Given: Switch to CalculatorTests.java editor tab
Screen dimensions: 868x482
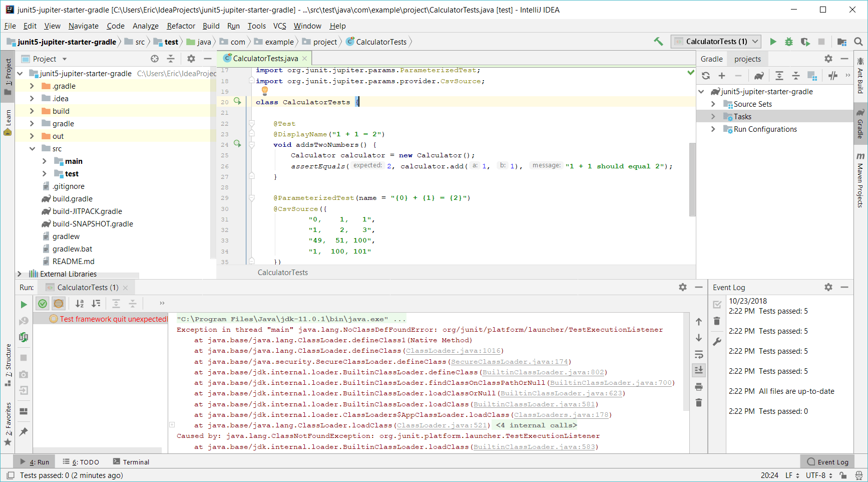Looking at the screenshot, I should coord(265,59).
